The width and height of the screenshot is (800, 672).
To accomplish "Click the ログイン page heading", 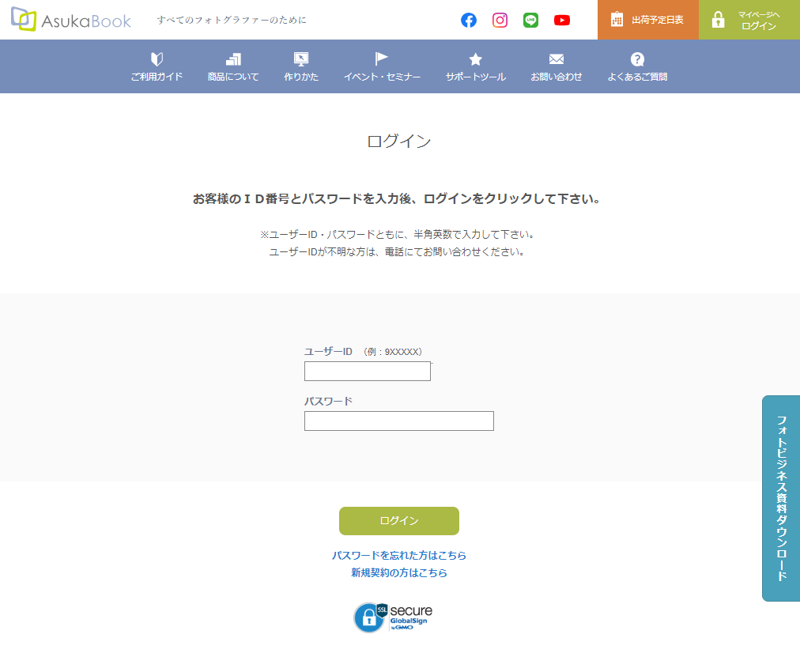I will [399, 141].
